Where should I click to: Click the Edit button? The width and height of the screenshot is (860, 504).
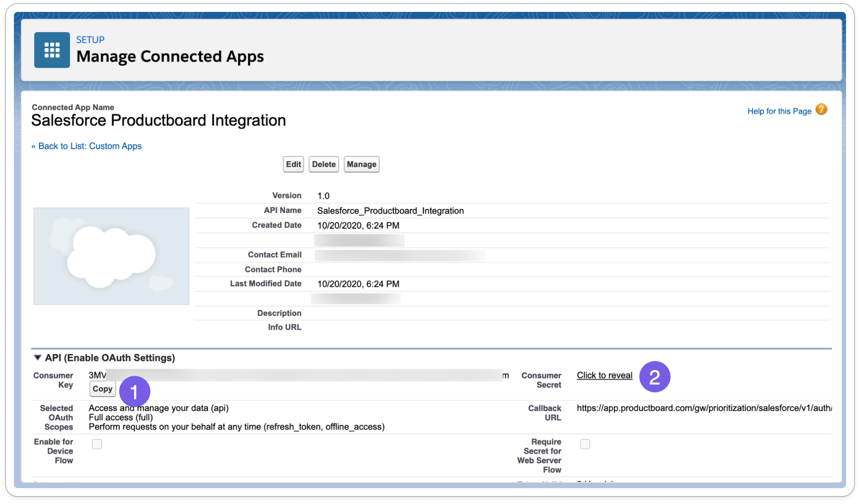coord(293,164)
